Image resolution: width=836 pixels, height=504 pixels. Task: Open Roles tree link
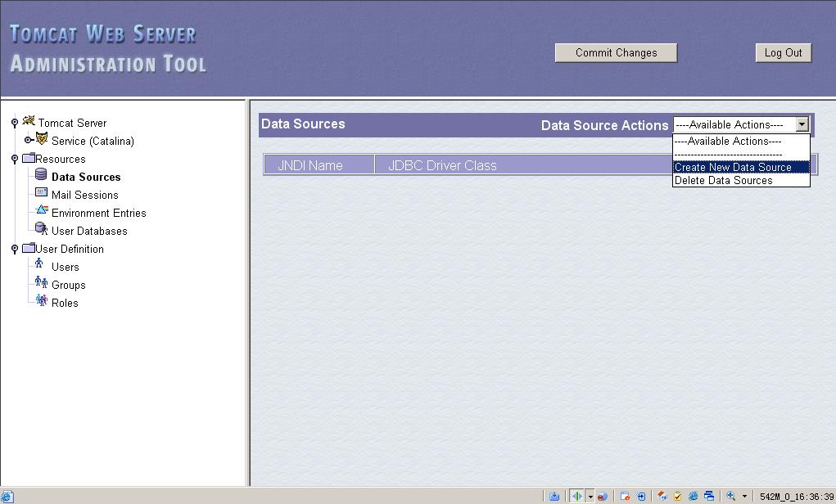tap(65, 304)
